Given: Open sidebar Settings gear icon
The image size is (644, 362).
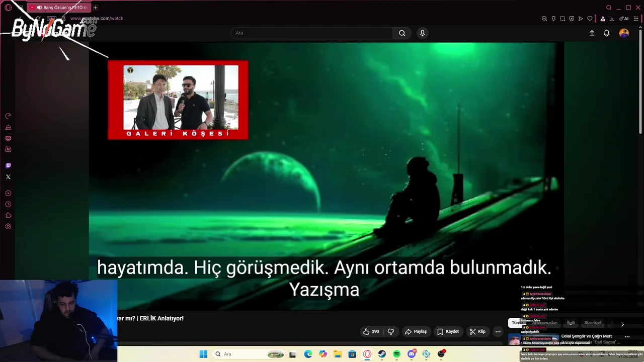Looking at the screenshot, I should (x=8, y=226).
